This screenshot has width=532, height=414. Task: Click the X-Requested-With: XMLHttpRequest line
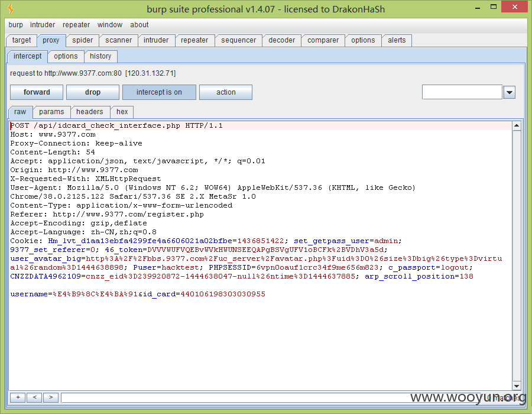tap(86, 179)
